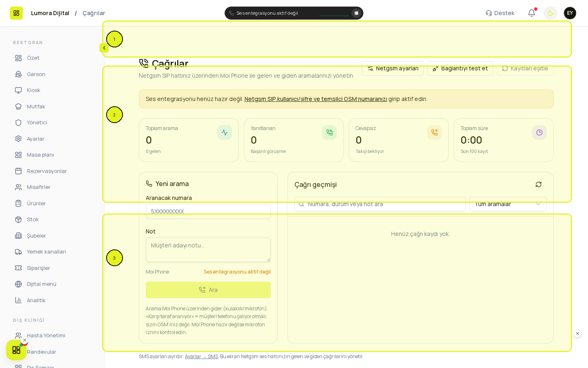The image size is (588, 368).
Task: Click the EY user avatar
Action: pyautogui.click(x=570, y=13)
